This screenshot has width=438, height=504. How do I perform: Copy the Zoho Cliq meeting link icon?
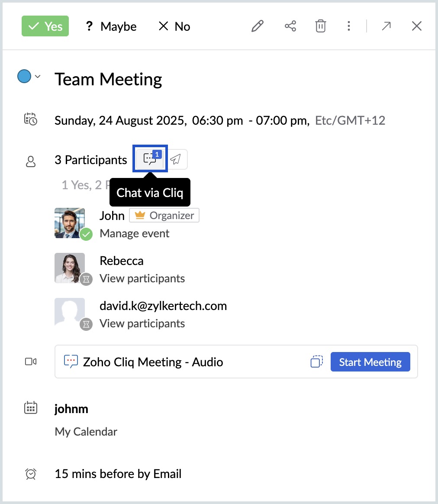317,362
